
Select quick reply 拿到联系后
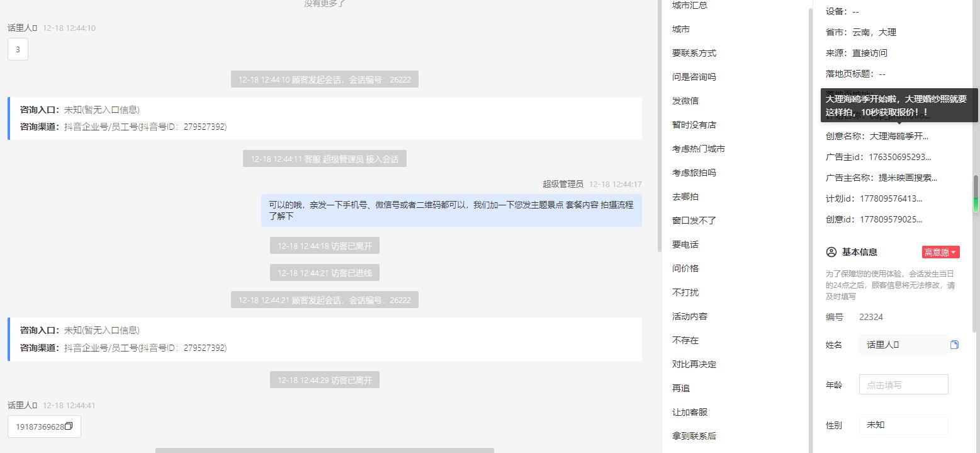pos(694,436)
